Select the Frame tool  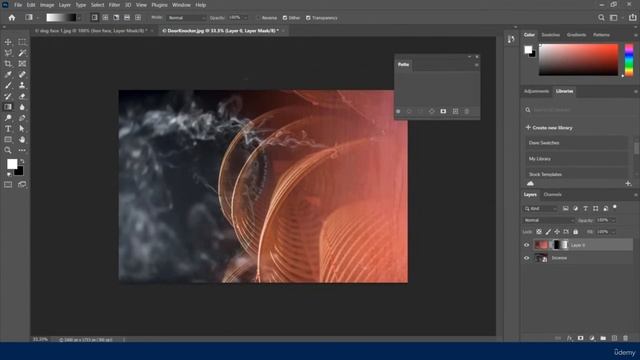22,64
